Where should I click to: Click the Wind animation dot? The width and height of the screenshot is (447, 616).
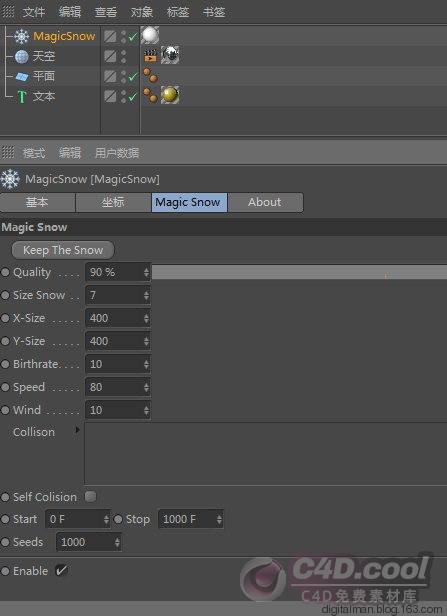click(x=5, y=410)
